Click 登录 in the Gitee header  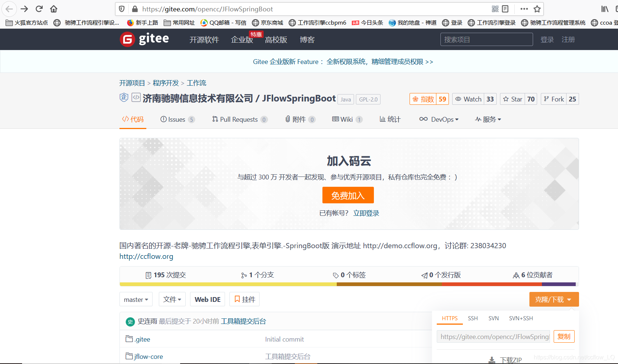(547, 39)
